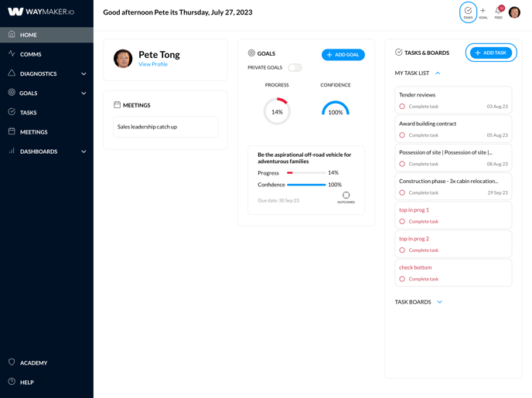Screen dimensions: 532x398
Task: Click the Add Task button
Action: 491,53
